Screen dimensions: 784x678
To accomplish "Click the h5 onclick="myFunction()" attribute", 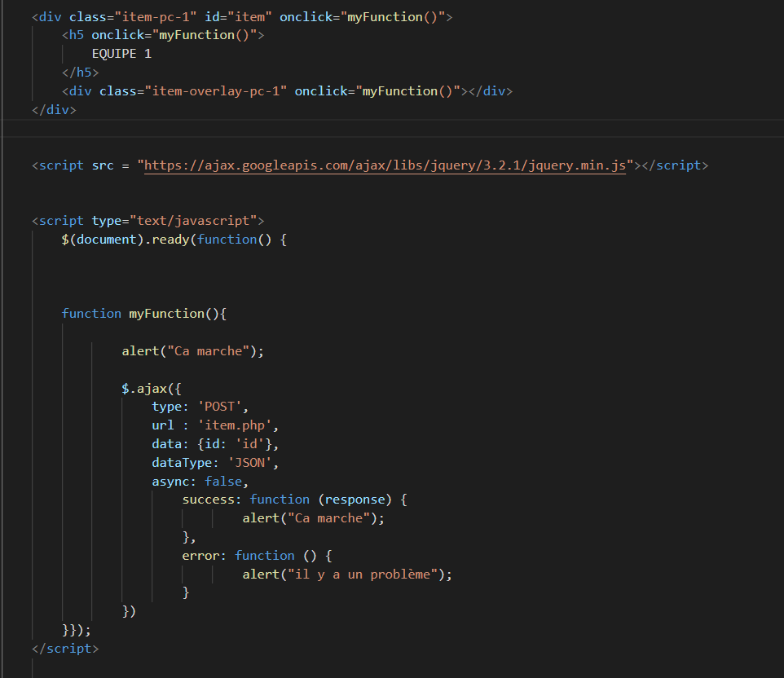I will pyautogui.click(x=174, y=35).
